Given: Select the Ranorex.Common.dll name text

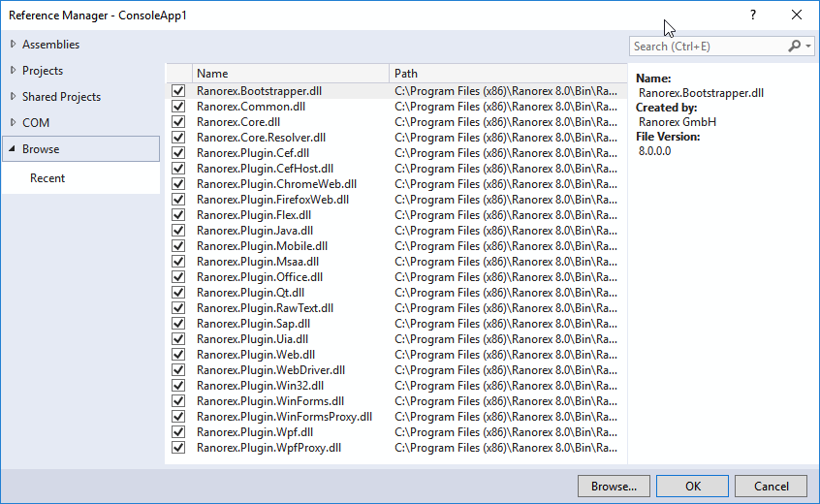Looking at the screenshot, I should [x=251, y=107].
